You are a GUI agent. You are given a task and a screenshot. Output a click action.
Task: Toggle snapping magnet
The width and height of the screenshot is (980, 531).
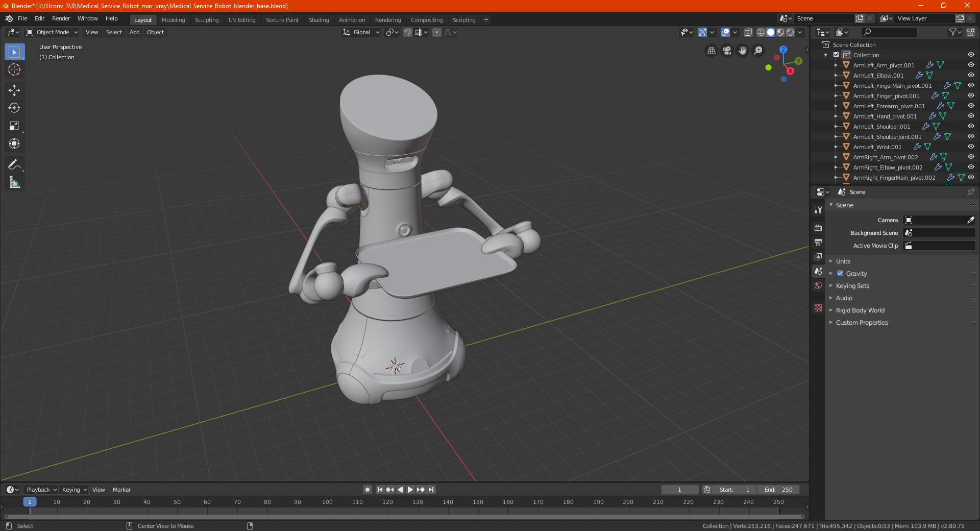click(407, 32)
